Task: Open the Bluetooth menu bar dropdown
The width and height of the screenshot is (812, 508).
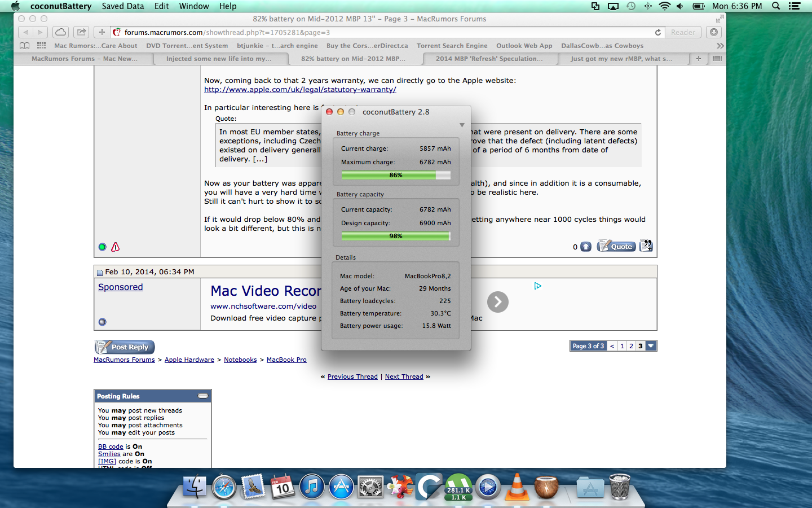Action: coord(648,6)
